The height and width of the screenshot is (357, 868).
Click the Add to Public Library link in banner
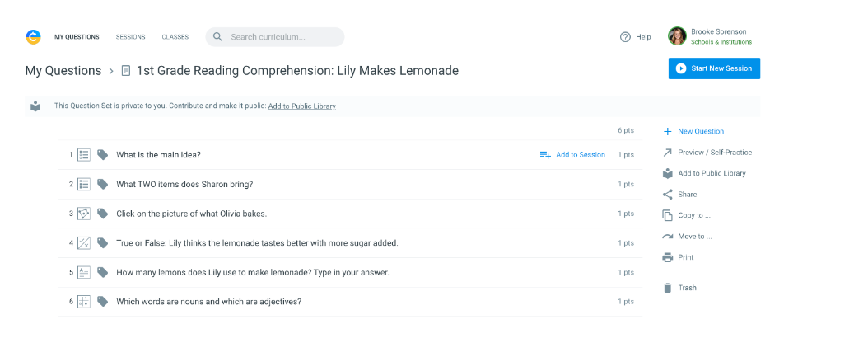[x=301, y=106]
